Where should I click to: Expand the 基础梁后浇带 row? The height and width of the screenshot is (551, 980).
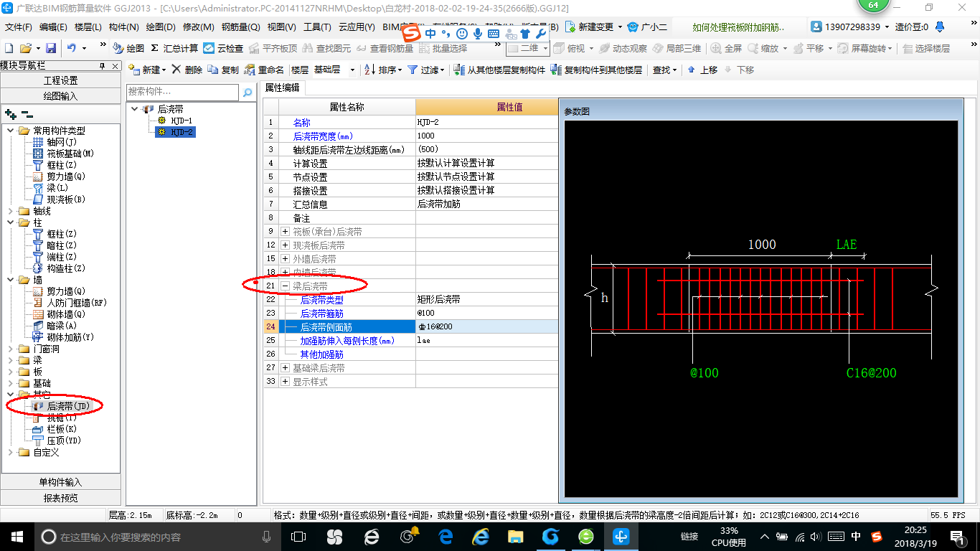tap(285, 368)
